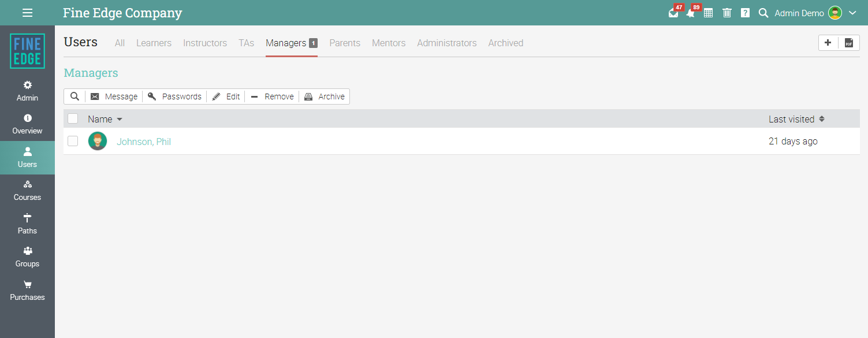Toggle the select-all checkbox in header
The image size is (868, 338).
(x=73, y=118)
